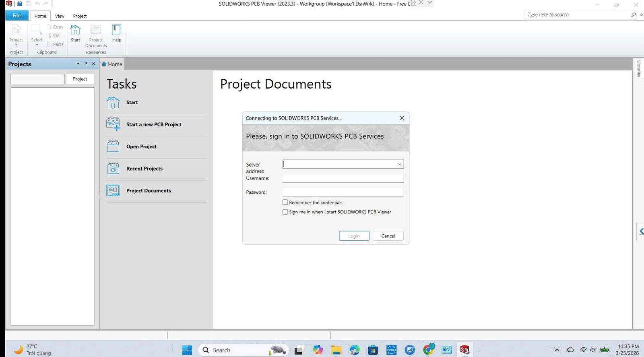Image resolution: width=644 pixels, height=357 pixels.
Task: Click the Project Documents task icon
Action: click(x=113, y=190)
